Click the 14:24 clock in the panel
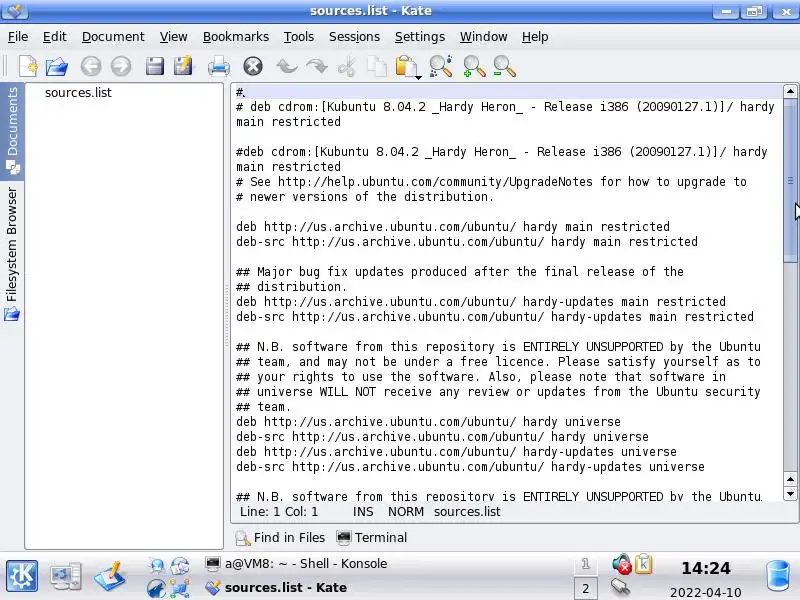 click(x=706, y=568)
